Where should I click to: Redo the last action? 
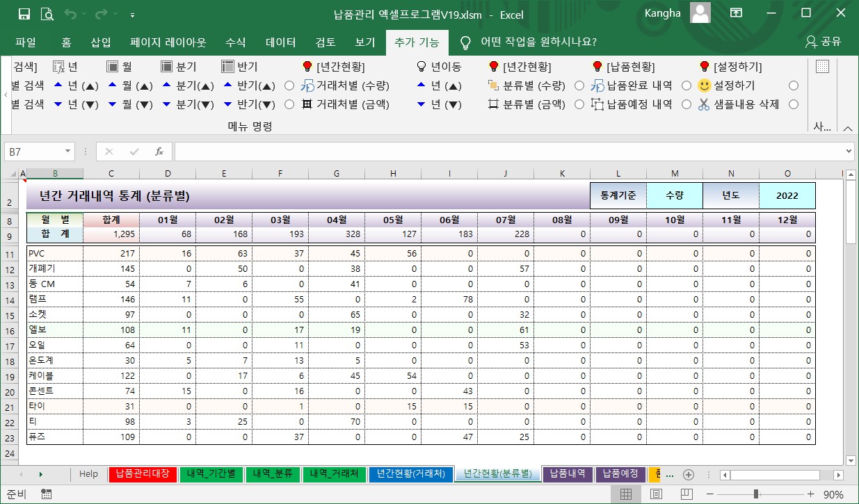click(x=101, y=13)
